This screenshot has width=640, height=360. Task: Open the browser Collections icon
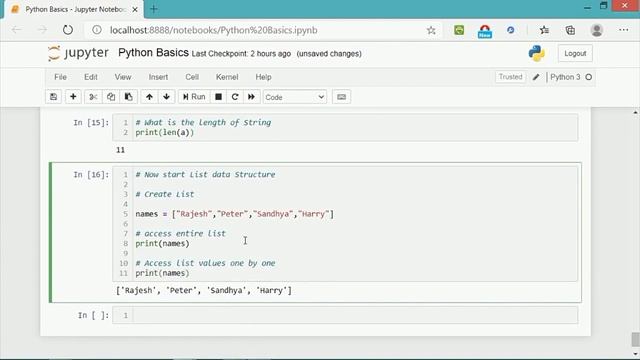570,30
